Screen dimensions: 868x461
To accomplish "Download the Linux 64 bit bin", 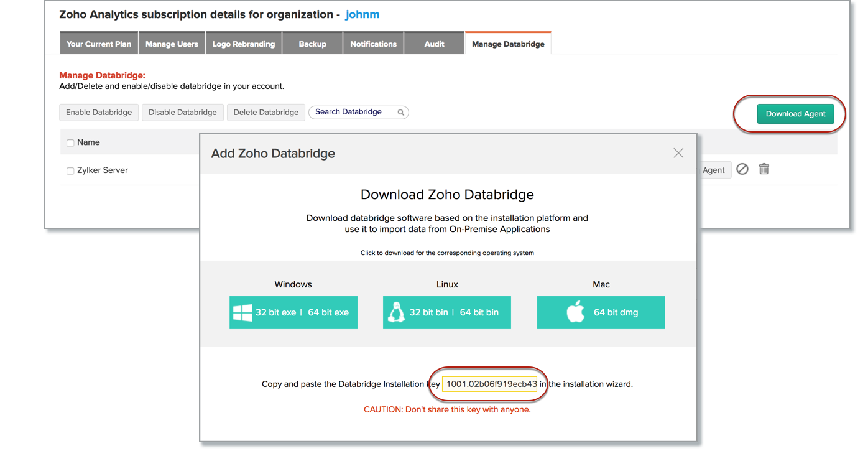I will (479, 312).
